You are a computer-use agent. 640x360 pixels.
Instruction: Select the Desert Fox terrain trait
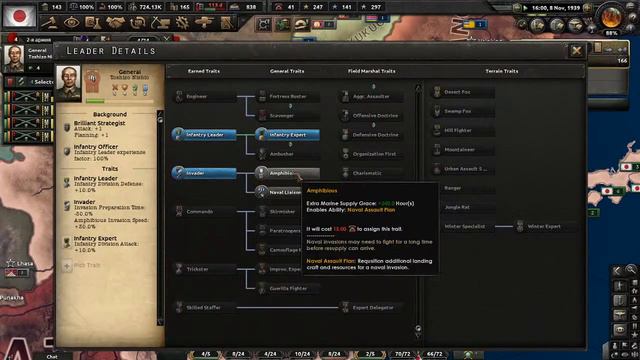[463, 92]
